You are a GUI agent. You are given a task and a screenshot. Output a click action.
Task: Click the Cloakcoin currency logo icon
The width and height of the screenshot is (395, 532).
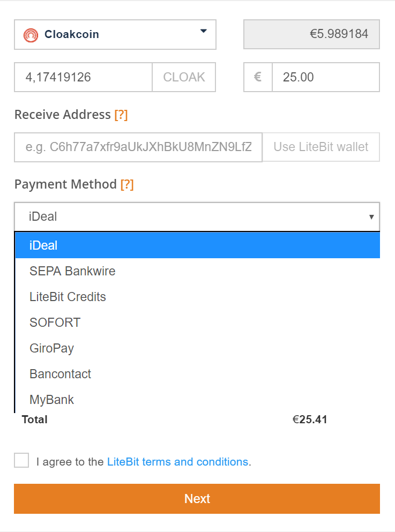coord(32,34)
